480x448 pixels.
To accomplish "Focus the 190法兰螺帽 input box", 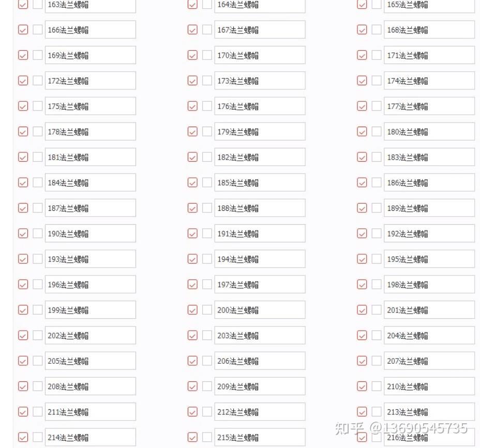I will point(91,234).
